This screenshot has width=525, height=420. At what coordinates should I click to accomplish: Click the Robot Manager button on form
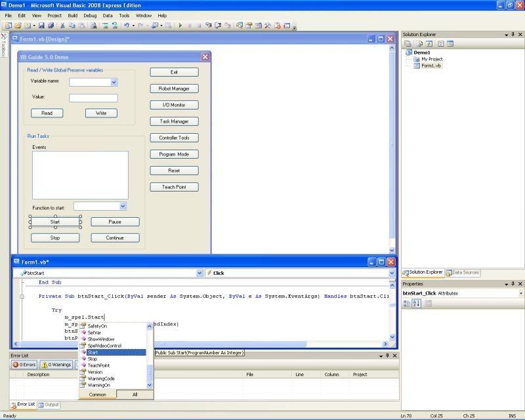click(174, 89)
